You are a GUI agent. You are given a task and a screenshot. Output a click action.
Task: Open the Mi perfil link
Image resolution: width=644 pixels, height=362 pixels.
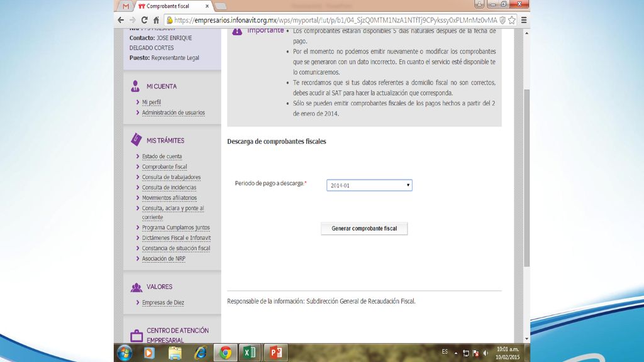coord(152,102)
